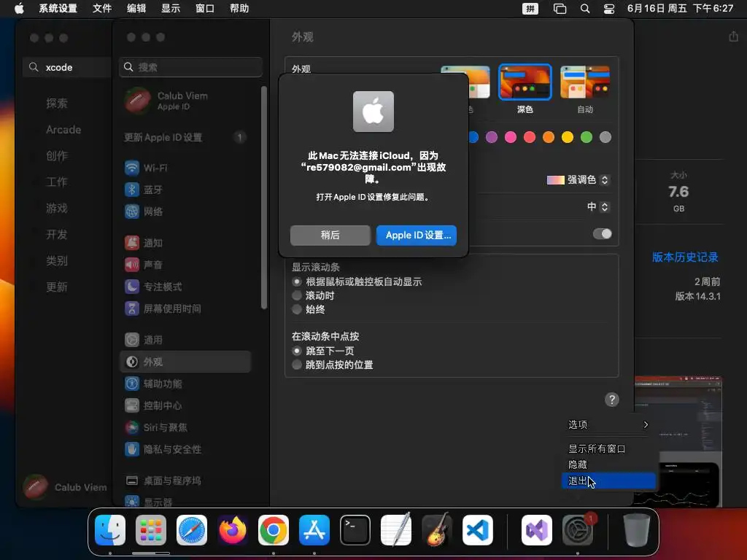The height and width of the screenshot is (560, 747).
Task: Click the help question mark button
Action: coord(612,400)
